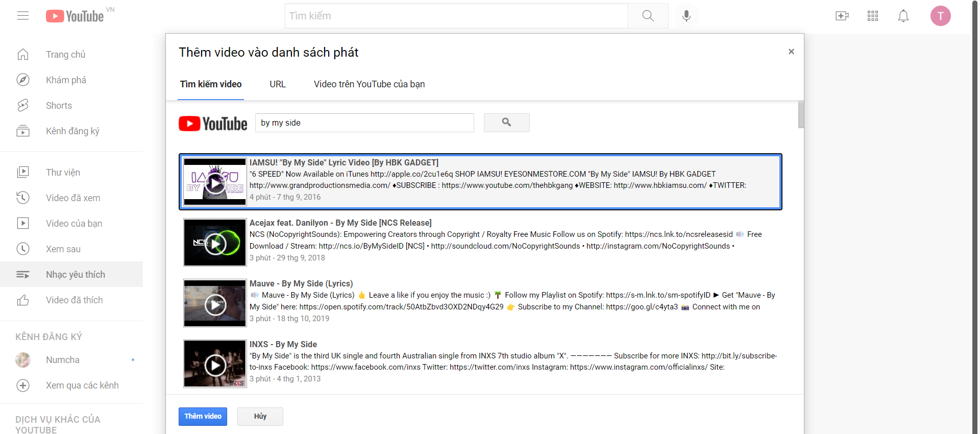Click the Thêm video button
This screenshot has width=980, height=434.
203,416
